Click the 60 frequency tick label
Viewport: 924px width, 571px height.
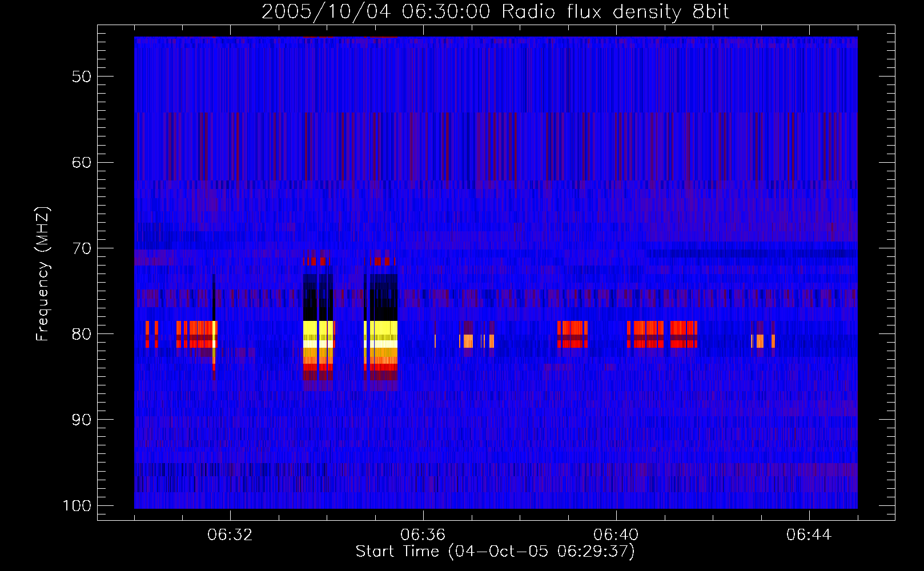82,162
